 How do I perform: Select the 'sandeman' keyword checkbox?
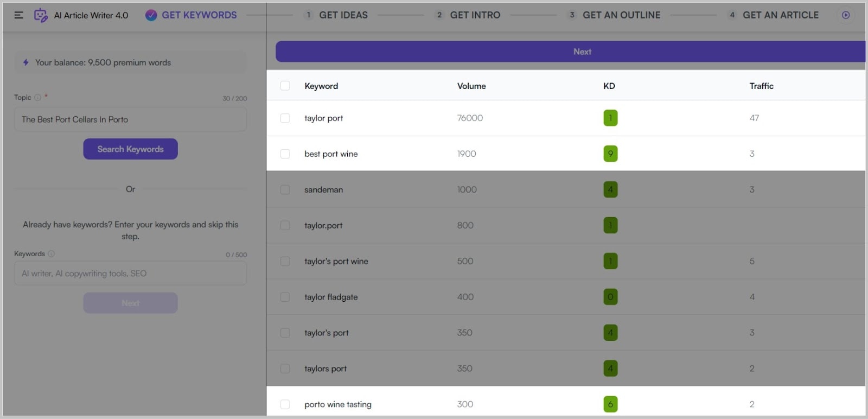[x=285, y=189]
